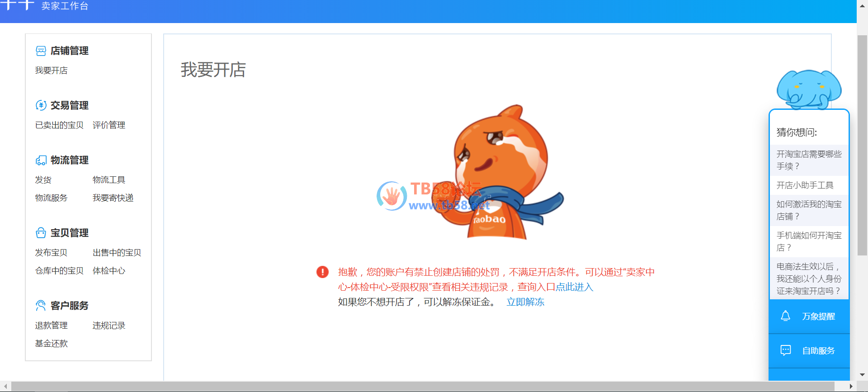Click the 交易管理 section heading

(69, 105)
